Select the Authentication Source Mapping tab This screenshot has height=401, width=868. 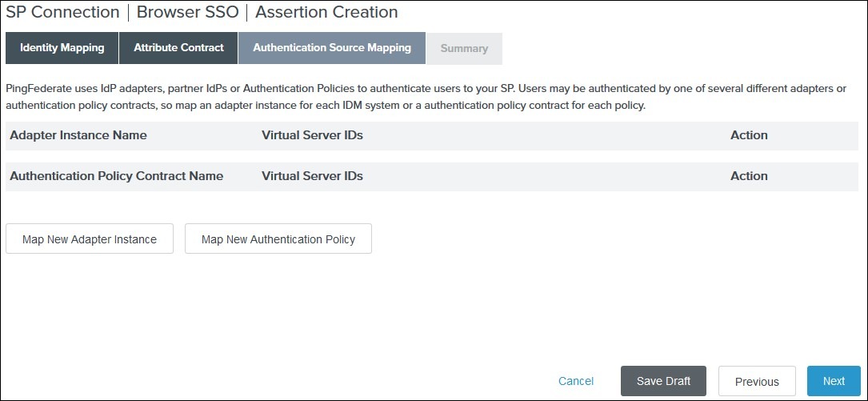coord(332,48)
